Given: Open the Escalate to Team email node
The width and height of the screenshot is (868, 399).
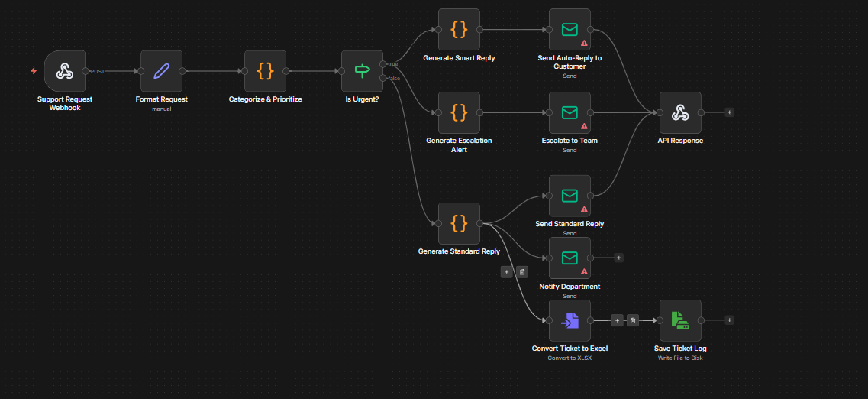Looking at the screenshot, I should coord(570,112).
